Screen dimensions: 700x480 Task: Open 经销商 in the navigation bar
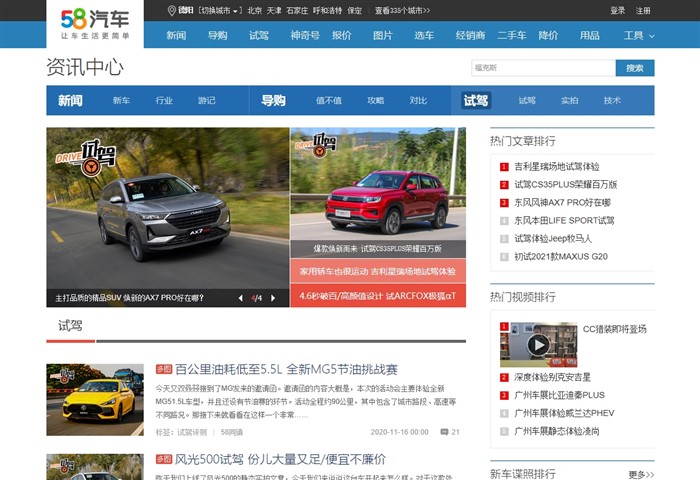[470, 35]
